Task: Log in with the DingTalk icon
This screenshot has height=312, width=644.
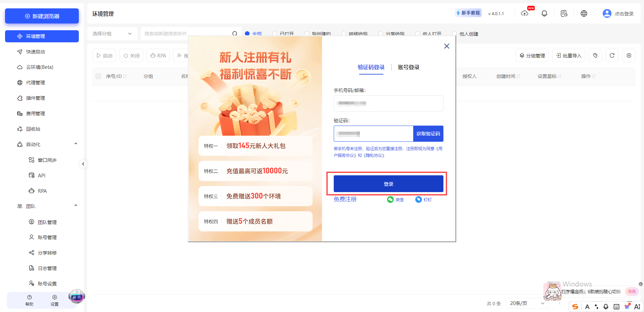Action: click(419, 199)
